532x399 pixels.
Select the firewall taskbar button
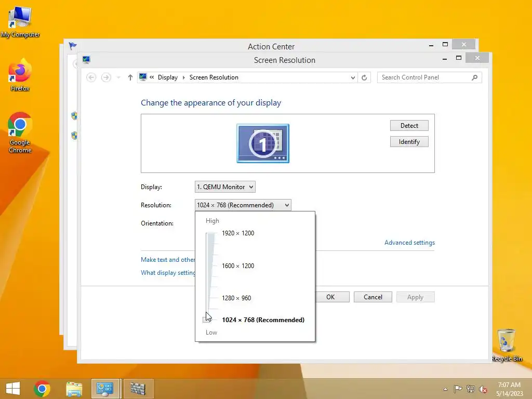click(x=138, y=389)
